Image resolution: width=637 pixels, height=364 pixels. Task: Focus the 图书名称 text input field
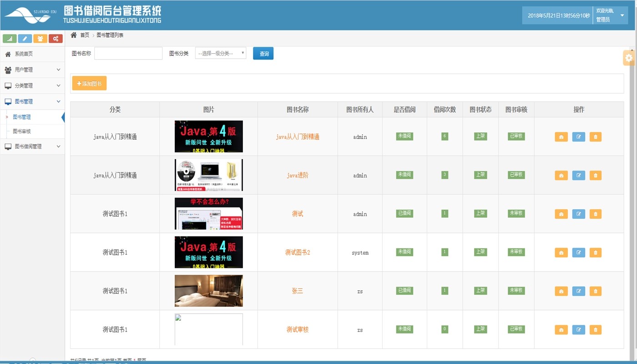tap(128, 54)
